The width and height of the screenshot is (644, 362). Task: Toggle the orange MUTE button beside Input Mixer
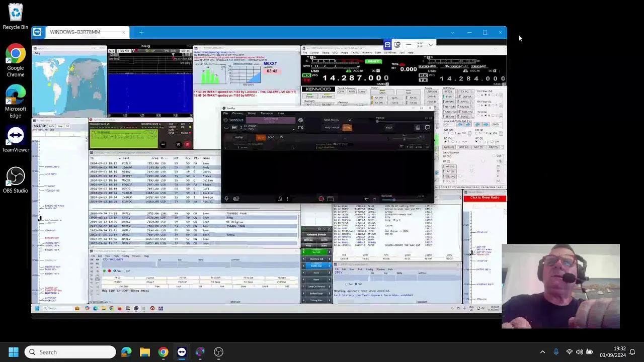click(347, 128)
